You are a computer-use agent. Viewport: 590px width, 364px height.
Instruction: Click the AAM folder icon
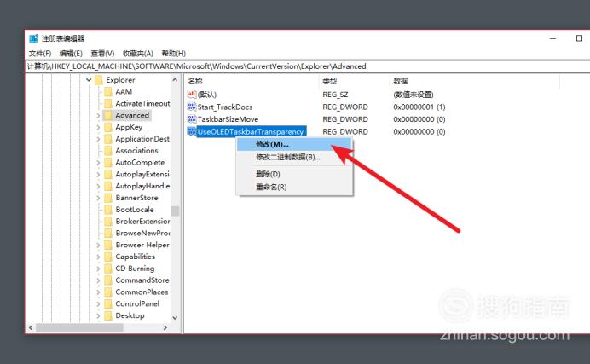point(108,92)
